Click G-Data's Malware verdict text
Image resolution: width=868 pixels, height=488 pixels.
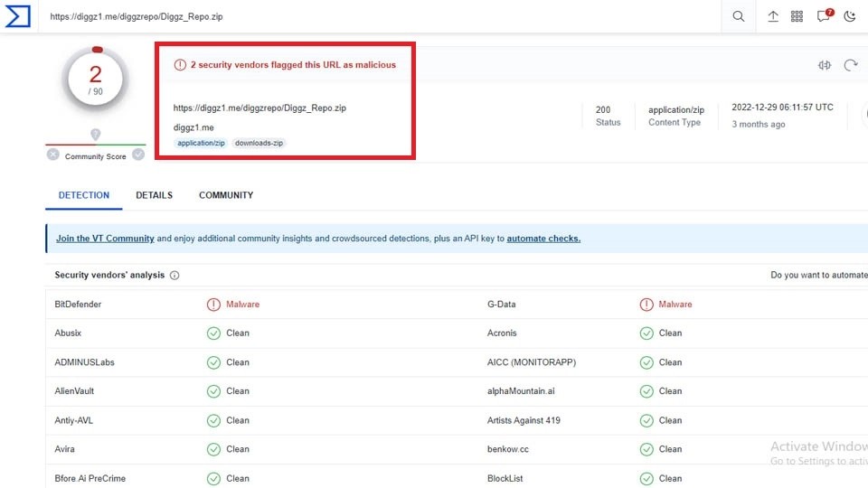(x=675, y=305)
